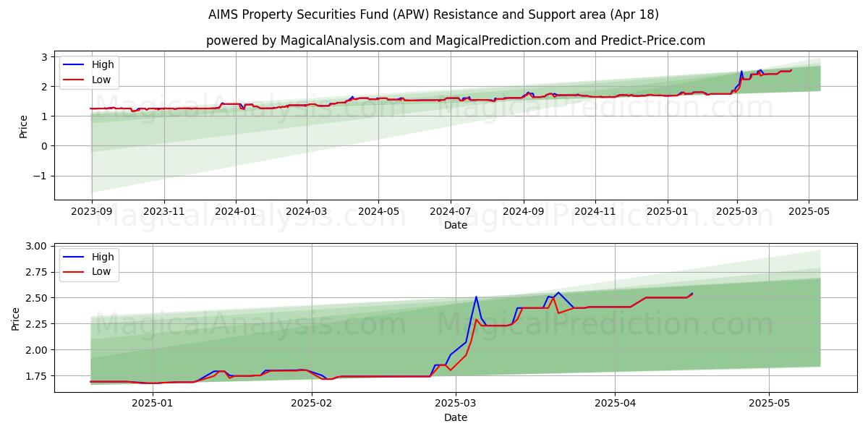Click the '2025-04' tick label on bottom chart
The height and width of the screenshot is (434, 868).
click(616, 403)
